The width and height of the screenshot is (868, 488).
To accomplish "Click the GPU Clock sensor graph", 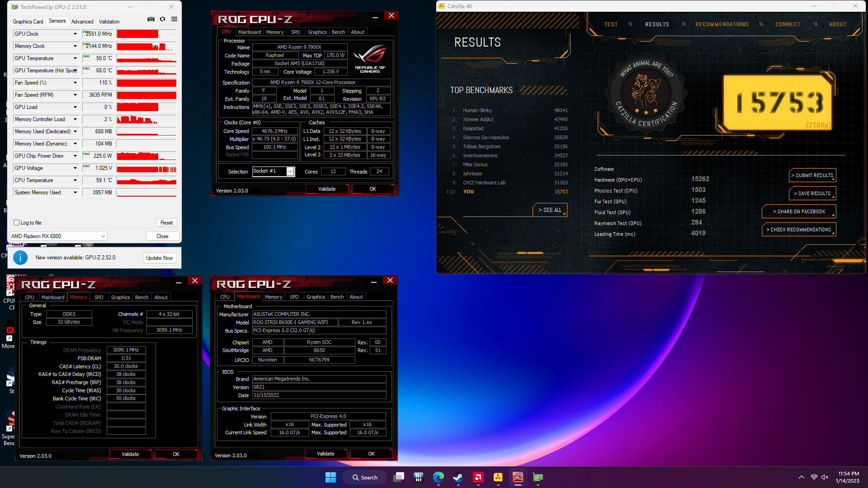I will click(146, 34).
